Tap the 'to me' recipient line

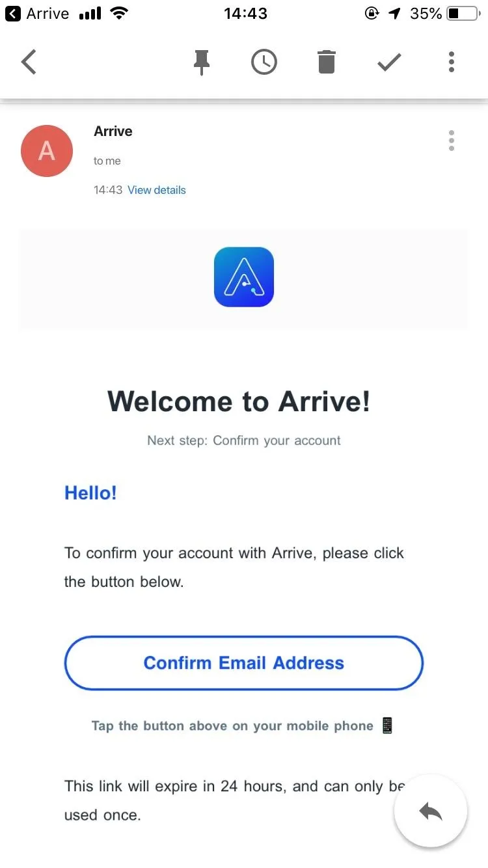point(107,161)
